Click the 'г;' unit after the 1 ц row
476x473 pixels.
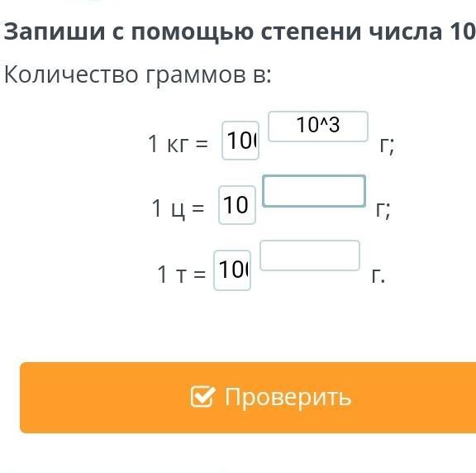pyautogui.click(x=383, y=210)
